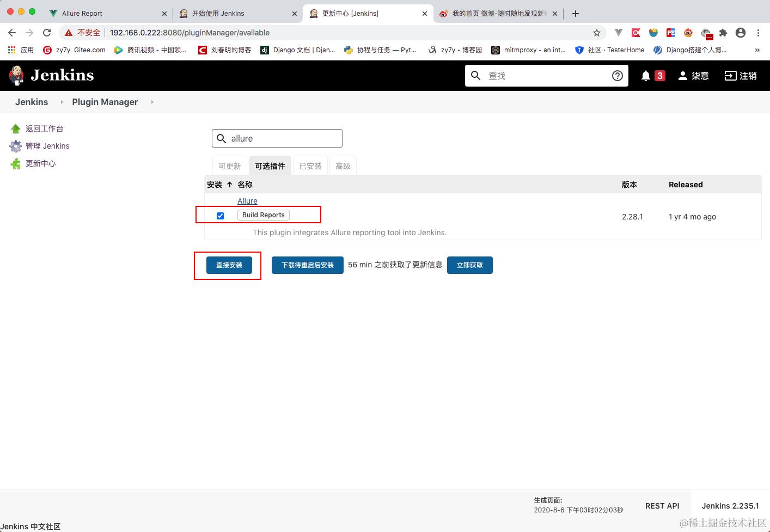770x532 pixels.
Task: Open the REST API link
Action: [662, 506]
